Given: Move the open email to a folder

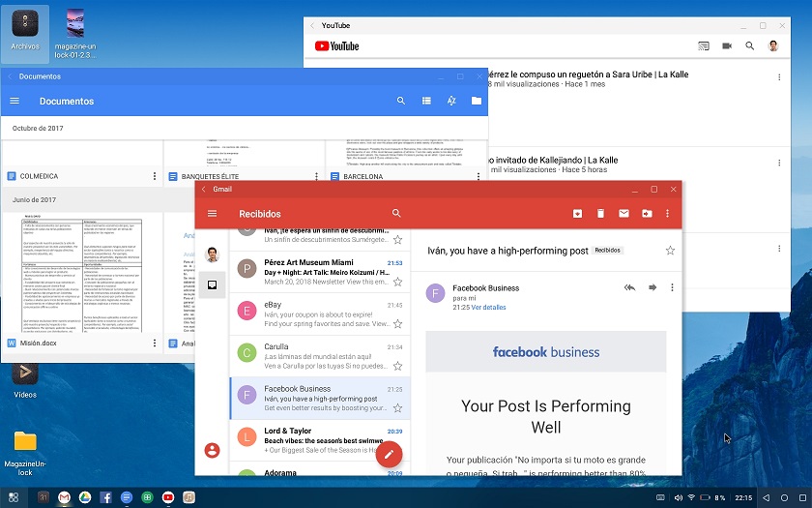Looking at the screenshot, I should click(647, 214).
